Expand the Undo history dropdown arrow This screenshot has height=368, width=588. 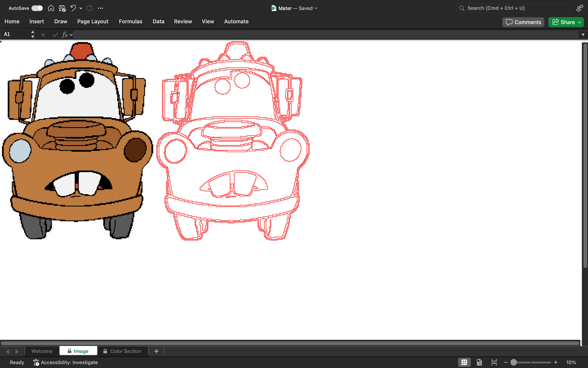point(81,8)
